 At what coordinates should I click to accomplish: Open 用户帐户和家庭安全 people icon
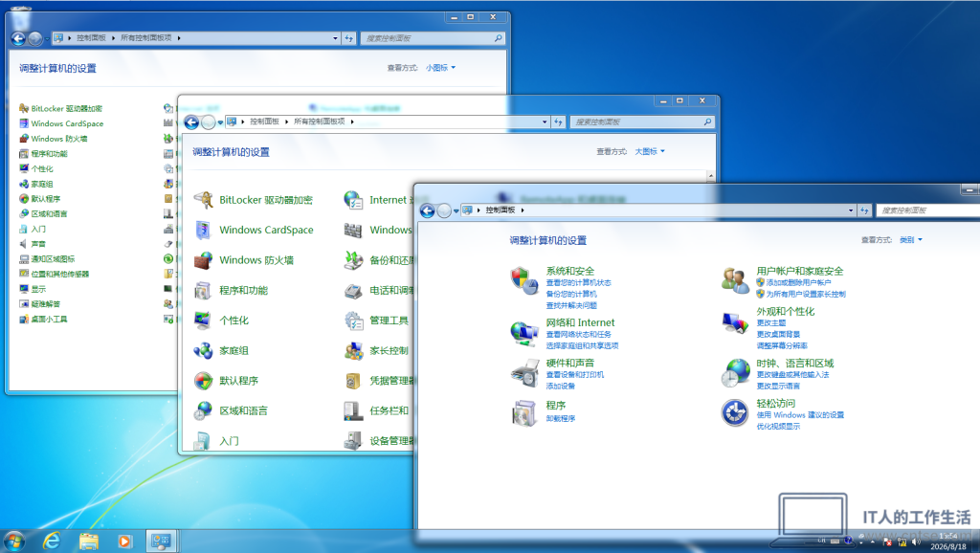pyautogui.click(x=735, y=280)
